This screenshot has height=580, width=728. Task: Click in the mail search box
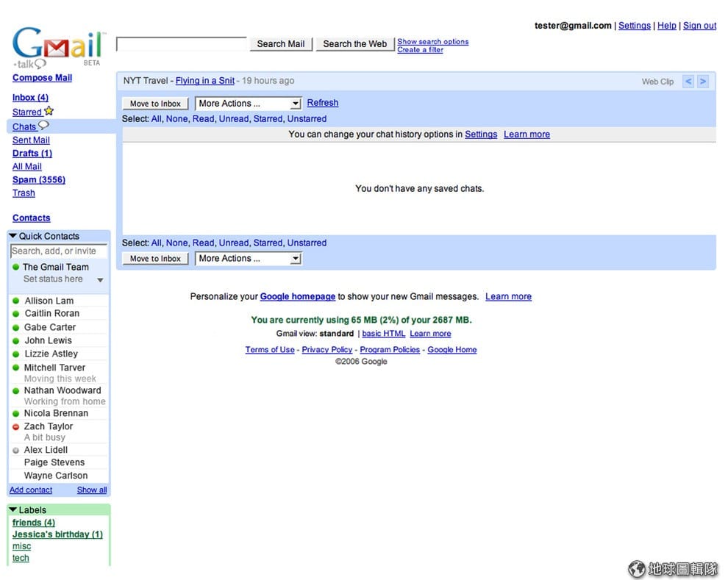[182, 44]
